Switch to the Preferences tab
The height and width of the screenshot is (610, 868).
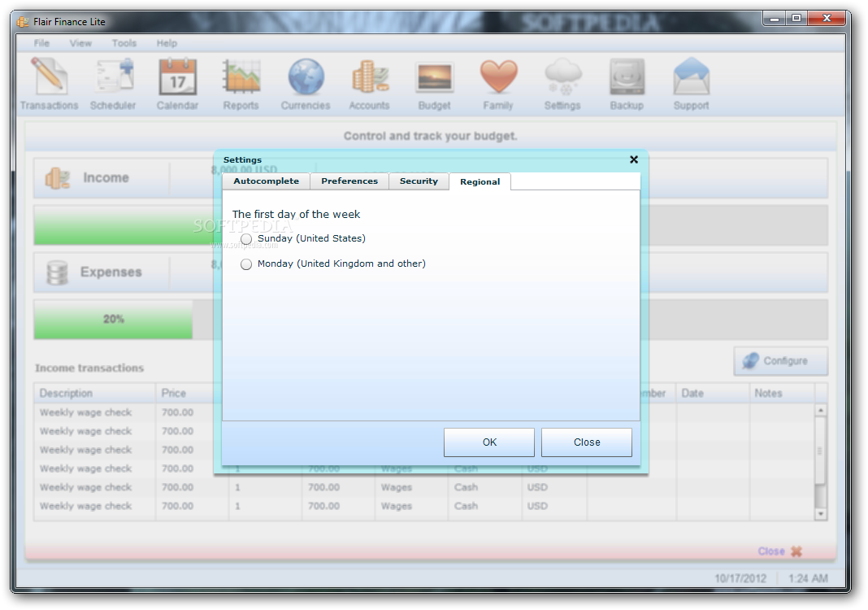349,181
